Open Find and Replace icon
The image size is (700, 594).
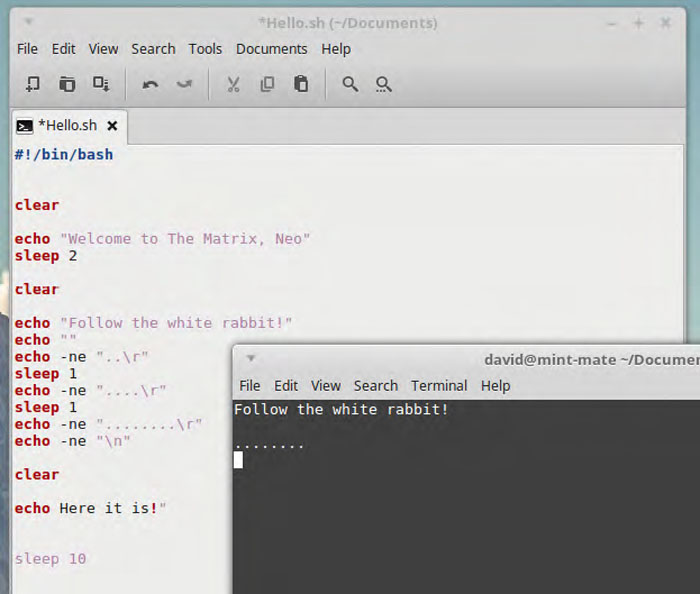[x=383, y=84]
